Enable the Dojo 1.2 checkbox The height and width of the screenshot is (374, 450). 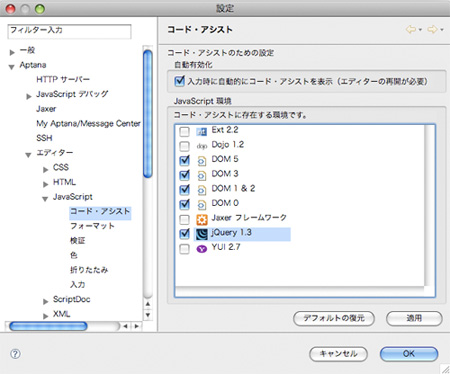184,146
